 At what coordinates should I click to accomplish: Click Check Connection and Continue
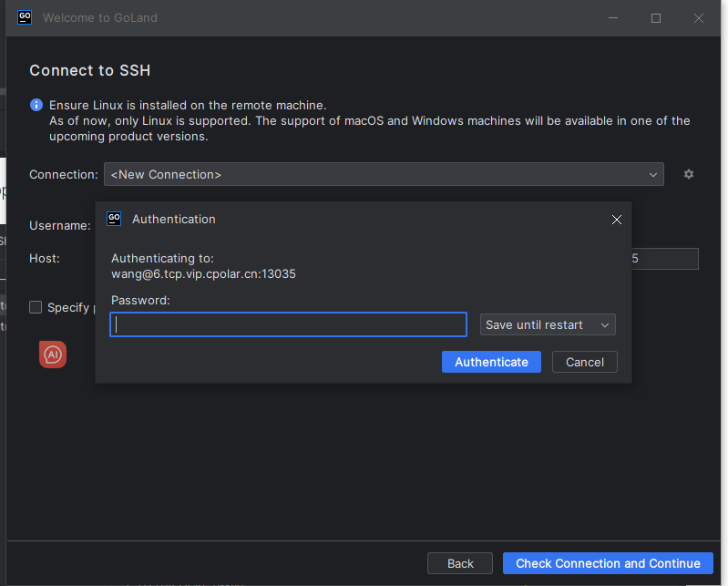[608, 563]
